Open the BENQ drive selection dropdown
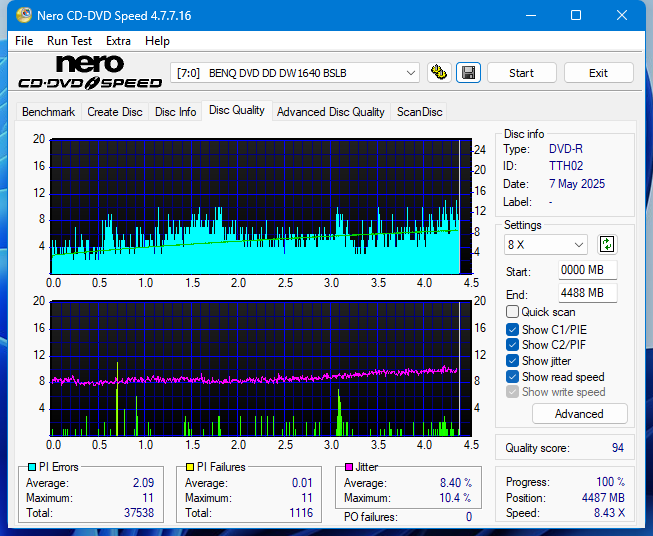653x536 pixels. [x=296, y=73]
